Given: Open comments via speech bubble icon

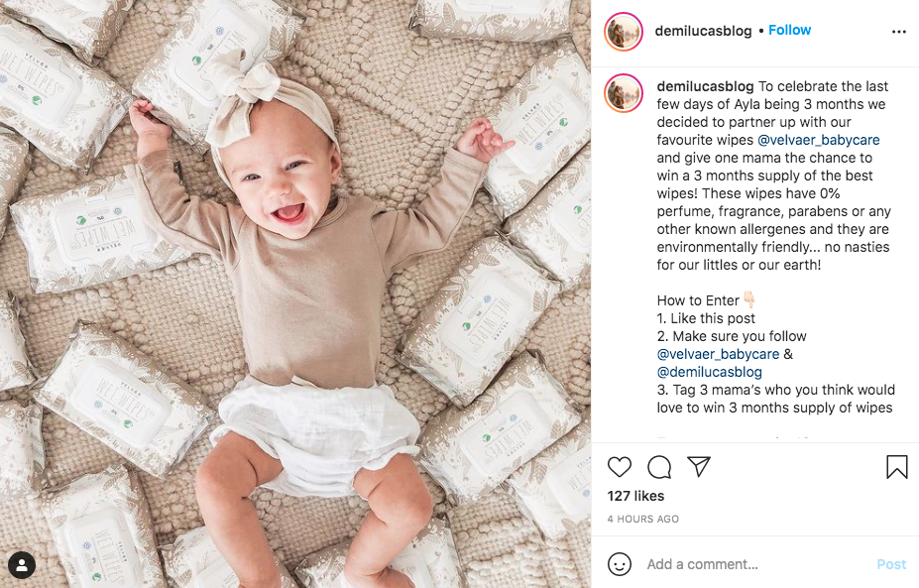Looking at the screenshot, I should [x=659, y=467].
